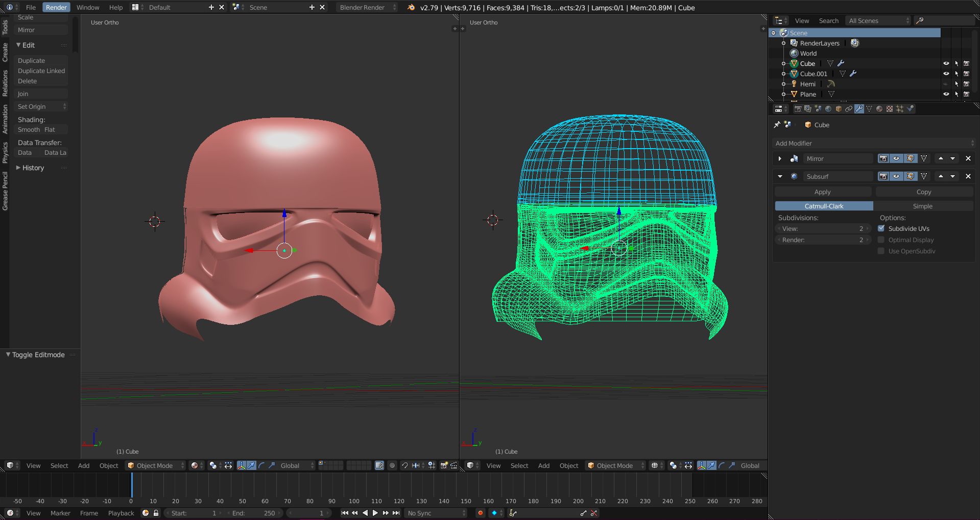
Task: Open the Material properties tab icon
Action: coord(879,109)
